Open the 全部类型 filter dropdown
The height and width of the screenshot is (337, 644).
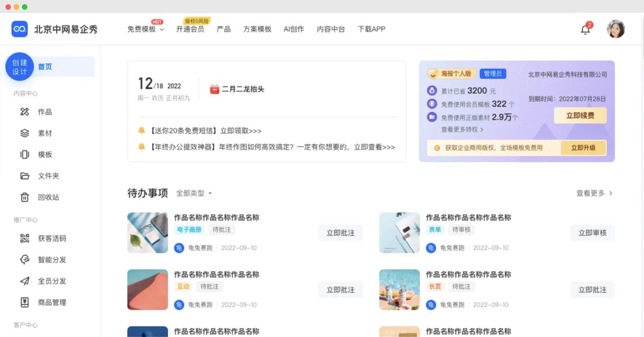click(x=194, y=193)
